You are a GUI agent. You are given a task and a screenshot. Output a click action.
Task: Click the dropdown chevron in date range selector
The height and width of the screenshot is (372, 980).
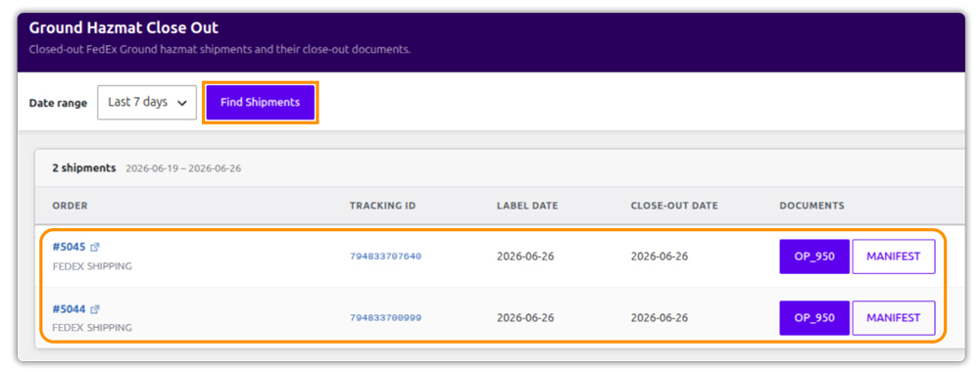(182, 103)
